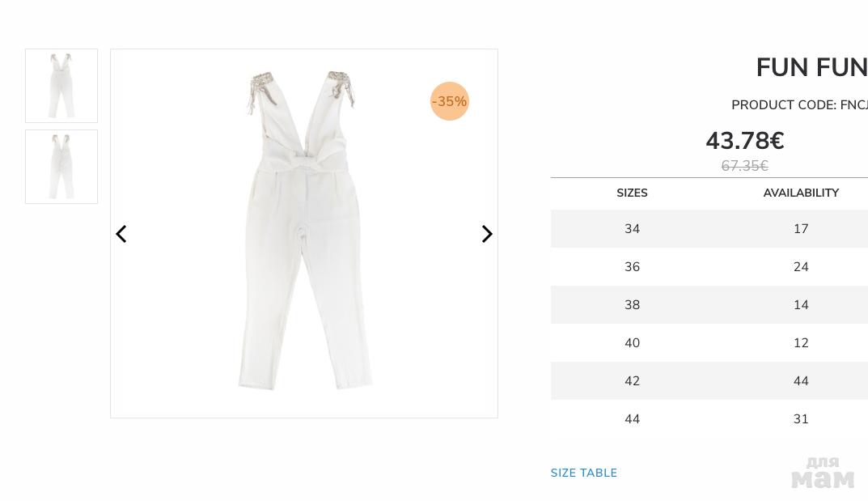Click the 43.78€ sale price
This screenshot has width=868, height=501.
coord(744,141)
